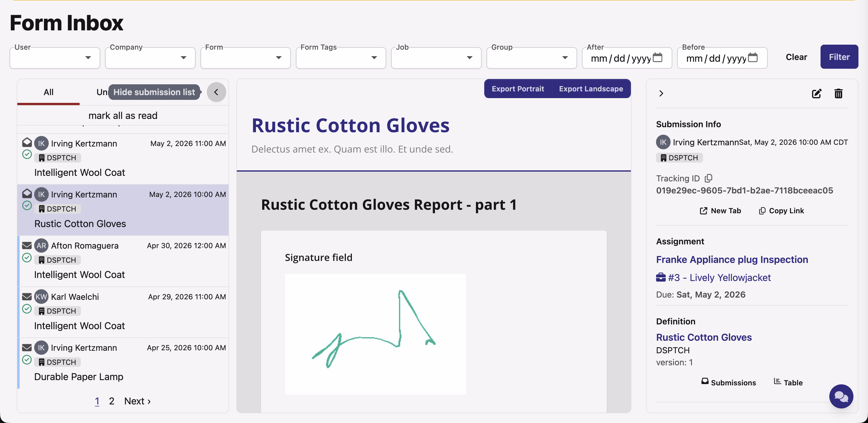The height and width of the screenshot is (423, 868).
Task: Open the Group filter dropdown
Action: (x=532, y=58)
